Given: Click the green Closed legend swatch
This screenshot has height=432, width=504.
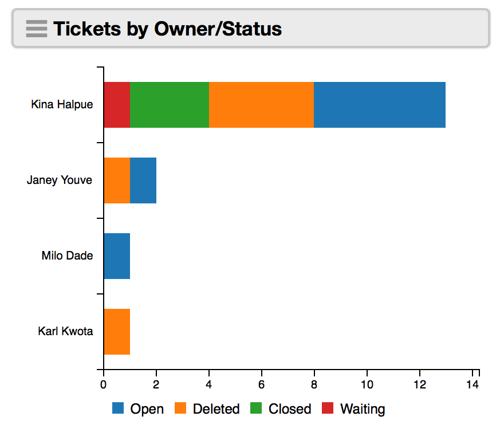Looking at the screenshot, I should (256, 408).
